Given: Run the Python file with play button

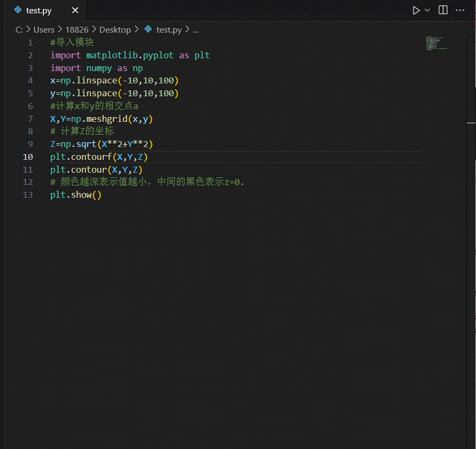Looking at the screenshot, I should click(x=416, y=11).
